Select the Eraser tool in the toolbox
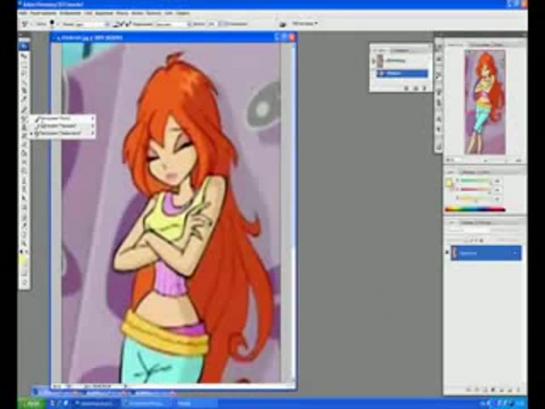This screenshot has height=409, width=545. (x=24, y=144)
